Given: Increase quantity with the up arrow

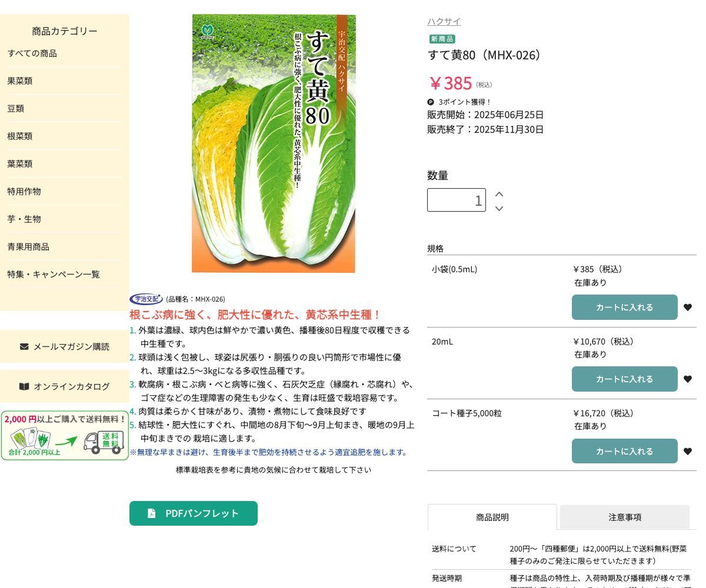Looking at the screenshot, I should (x=499, y=194).
